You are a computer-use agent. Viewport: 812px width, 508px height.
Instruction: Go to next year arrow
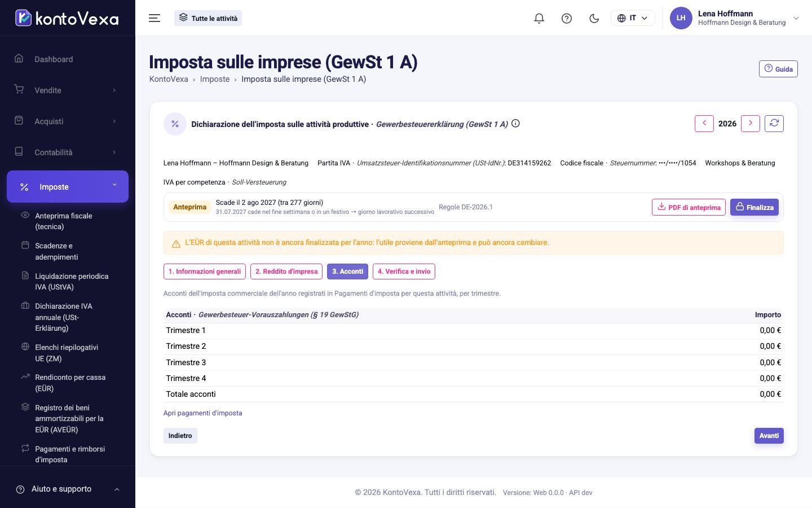click(x=751, y=124)
